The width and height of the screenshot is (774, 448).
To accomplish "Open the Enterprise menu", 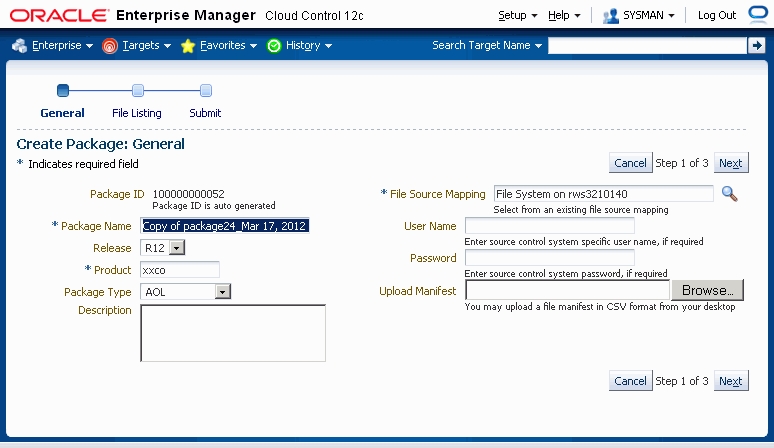I will click(62, 45).
